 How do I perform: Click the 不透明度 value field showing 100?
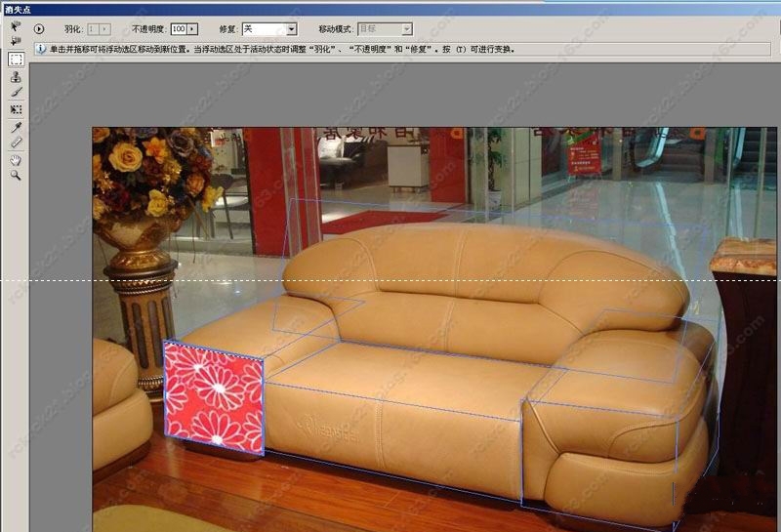[179, 29]
